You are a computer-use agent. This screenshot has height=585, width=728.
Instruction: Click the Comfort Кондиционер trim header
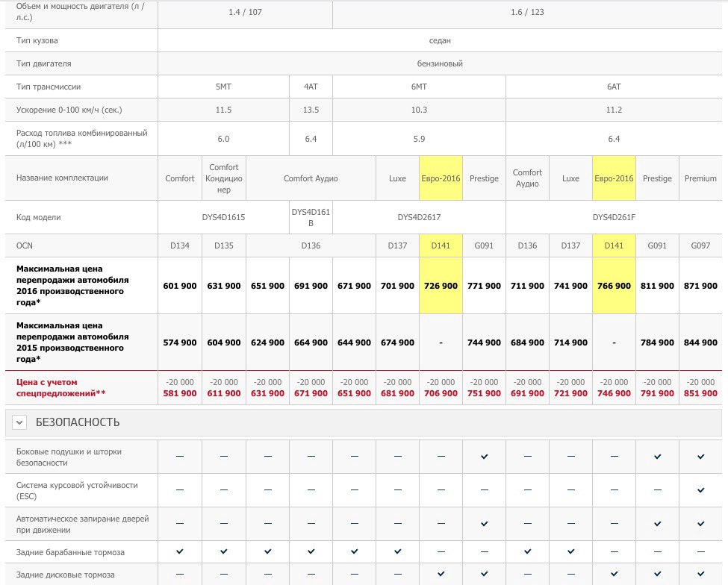(223, 178)
